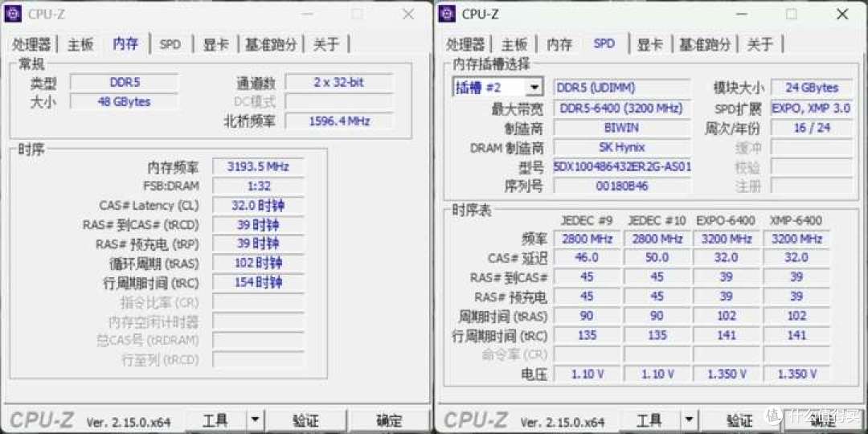Click the XMP-6400 column header

(796, 220)
